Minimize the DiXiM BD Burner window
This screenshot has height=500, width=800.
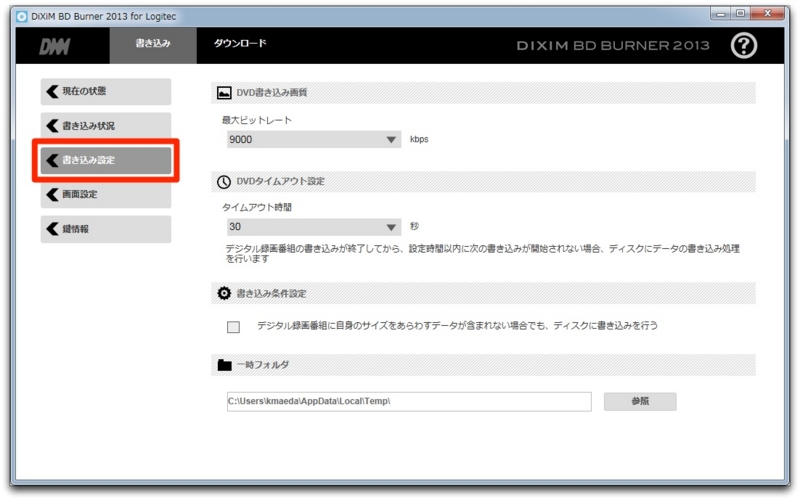[720, 14]
